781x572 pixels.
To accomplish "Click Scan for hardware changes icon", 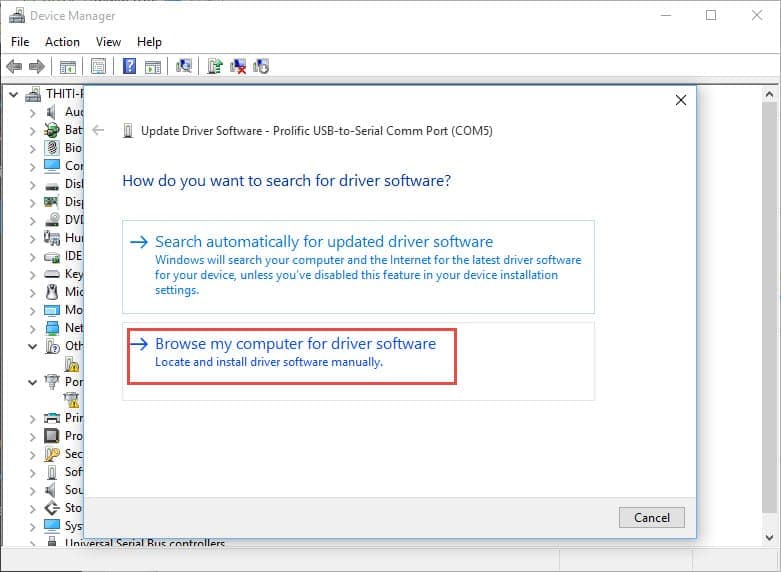I will click(x=184, y=67).
